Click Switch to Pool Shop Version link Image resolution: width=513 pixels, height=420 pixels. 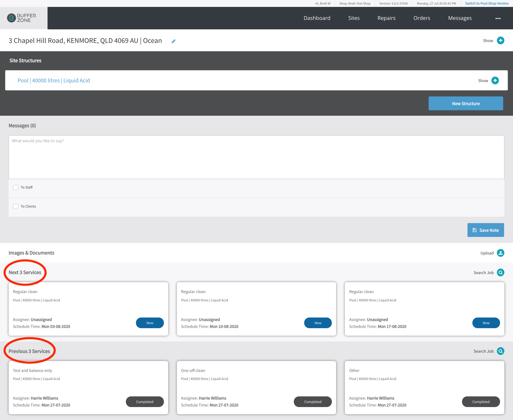tap(487, 3)
